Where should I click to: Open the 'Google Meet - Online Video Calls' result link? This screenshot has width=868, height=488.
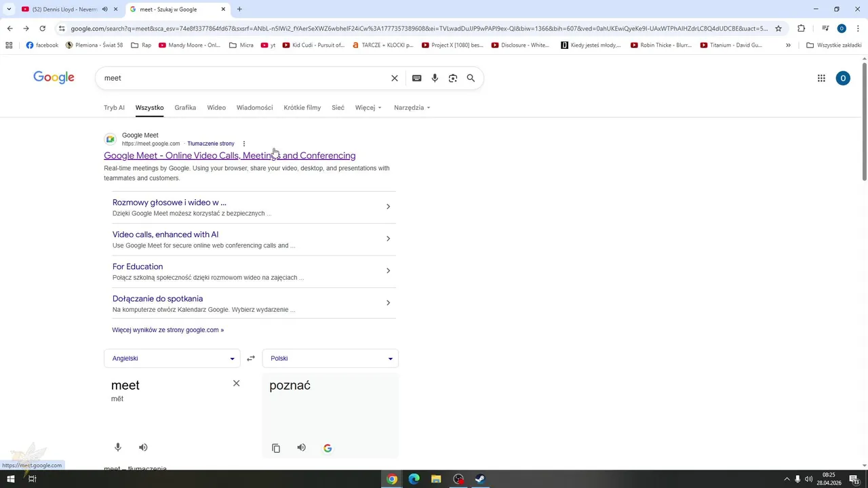229,155
